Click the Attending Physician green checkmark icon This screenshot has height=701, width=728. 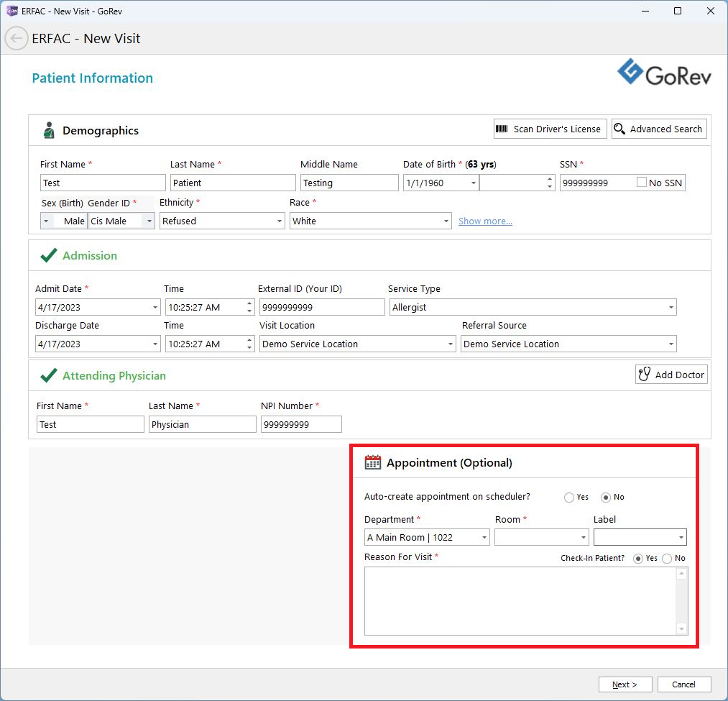[x=49, y=375]
